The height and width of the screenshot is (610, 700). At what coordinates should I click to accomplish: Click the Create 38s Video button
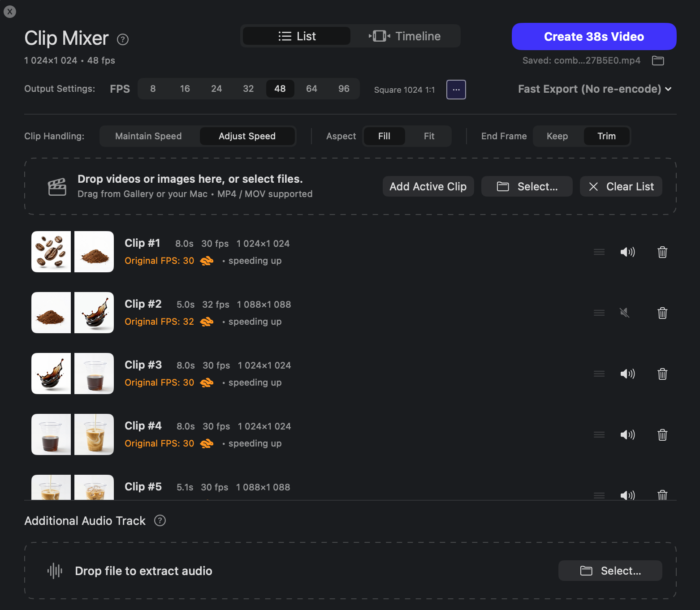coord(594,36)
